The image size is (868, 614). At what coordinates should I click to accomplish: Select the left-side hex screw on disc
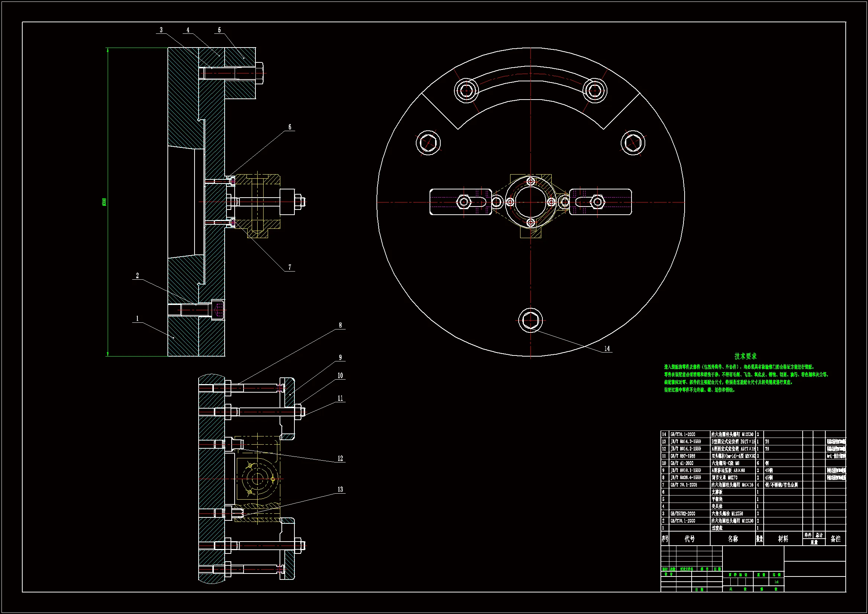click(x=428, y=143)
